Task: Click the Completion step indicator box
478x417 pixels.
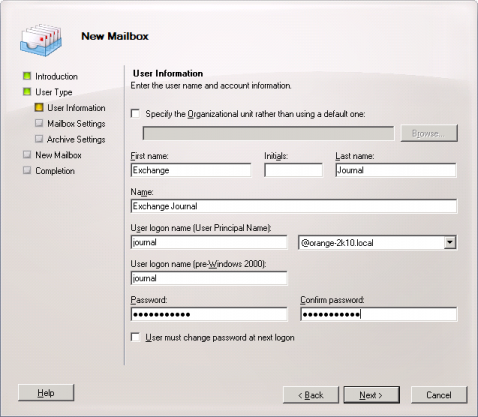Action: point(27,170)
